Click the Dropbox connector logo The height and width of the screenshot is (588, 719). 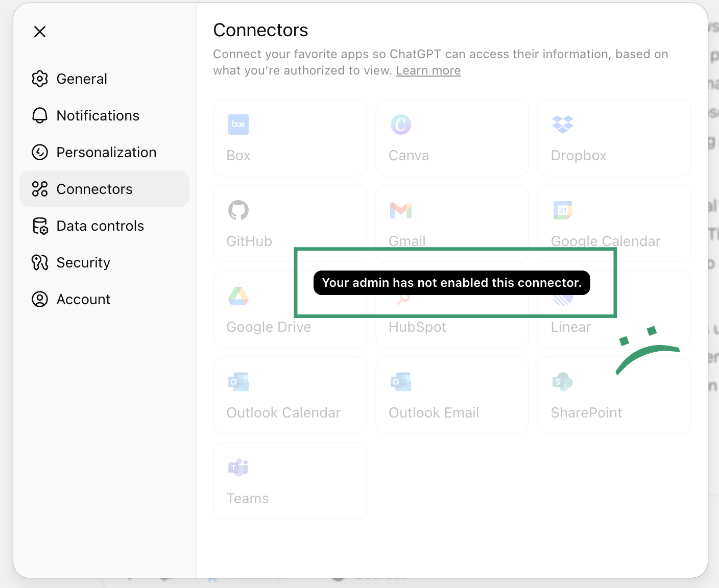[563, 125]
